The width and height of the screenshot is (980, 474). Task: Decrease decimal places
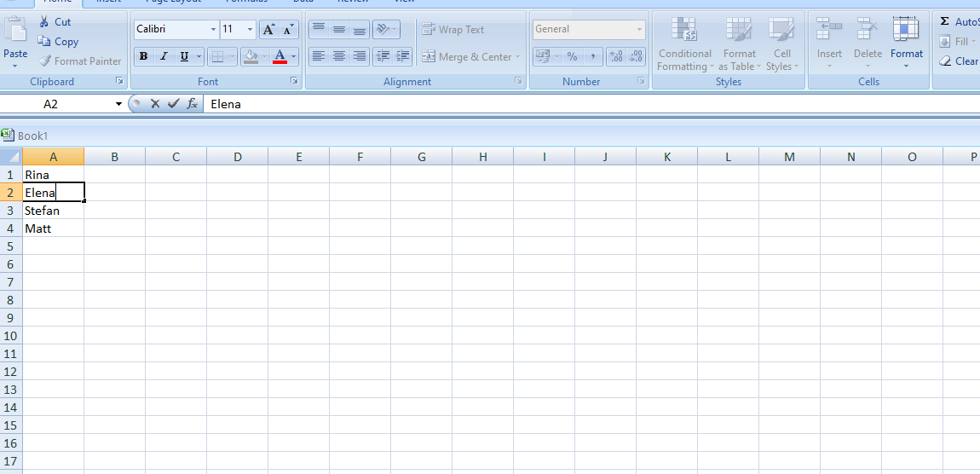pos(637,57)
